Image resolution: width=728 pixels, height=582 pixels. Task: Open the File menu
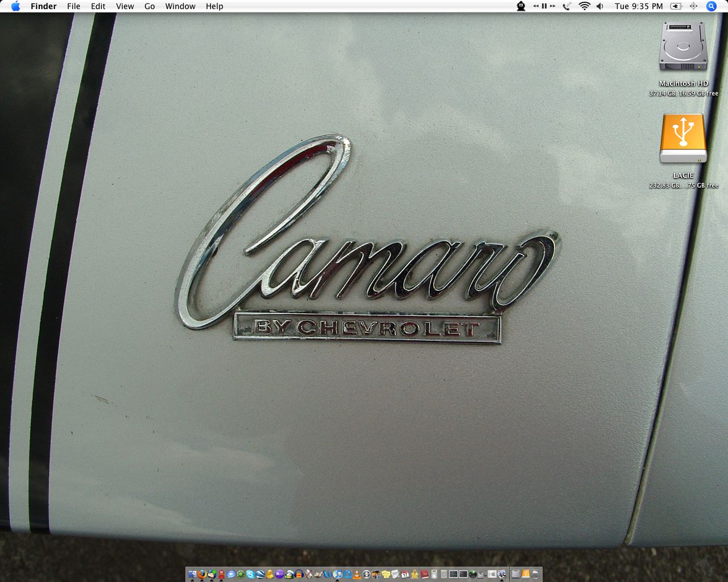click(73, 6)
